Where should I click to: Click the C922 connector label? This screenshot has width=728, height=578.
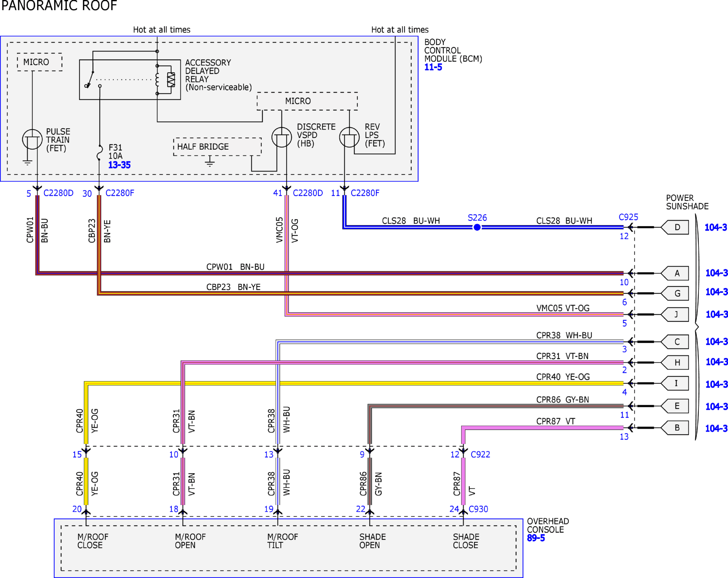coord(481,455)
